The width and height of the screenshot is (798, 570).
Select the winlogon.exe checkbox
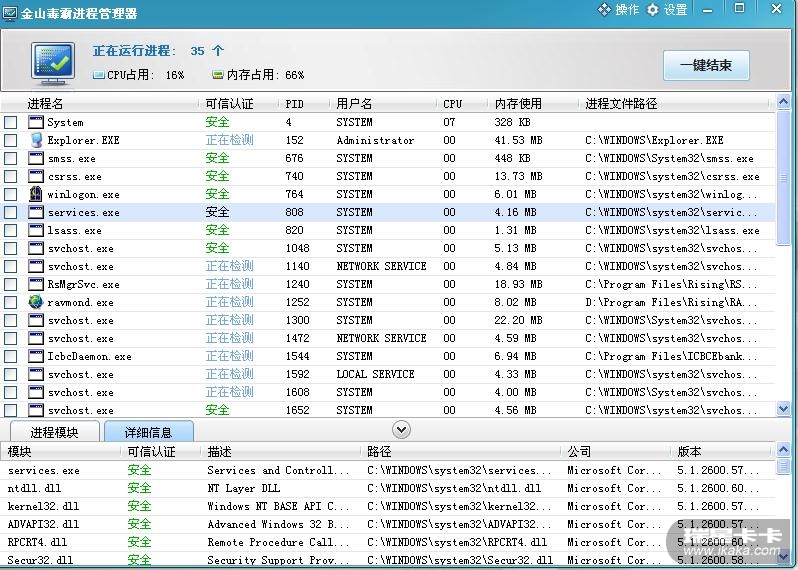pos(11,194)
